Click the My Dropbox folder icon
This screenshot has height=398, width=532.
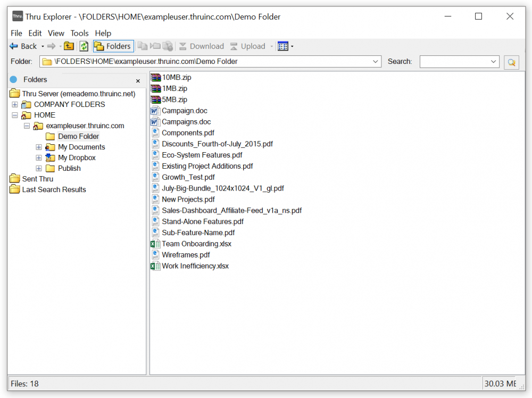click(x=50, y=157)
